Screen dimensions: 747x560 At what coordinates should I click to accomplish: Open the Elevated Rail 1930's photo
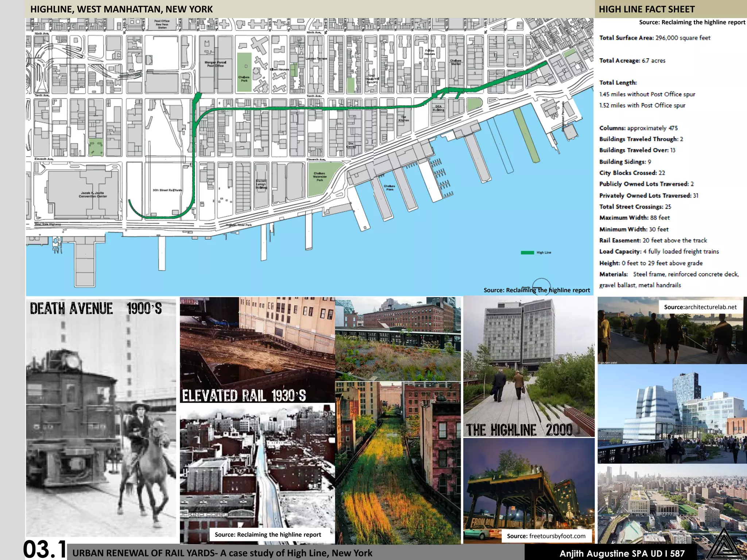[x=257, y=349]
